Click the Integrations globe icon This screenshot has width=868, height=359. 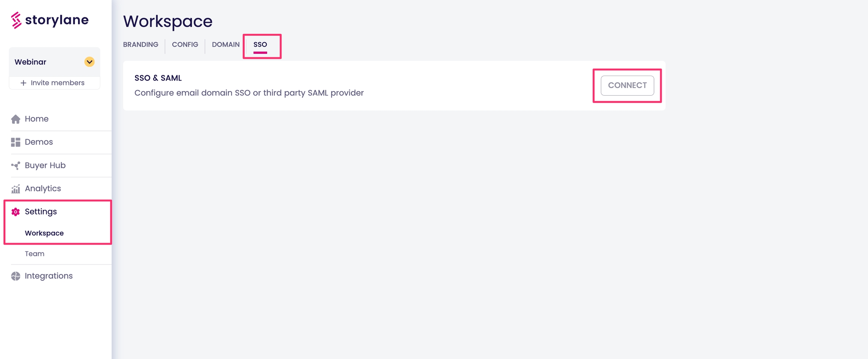tap(15, 276)
